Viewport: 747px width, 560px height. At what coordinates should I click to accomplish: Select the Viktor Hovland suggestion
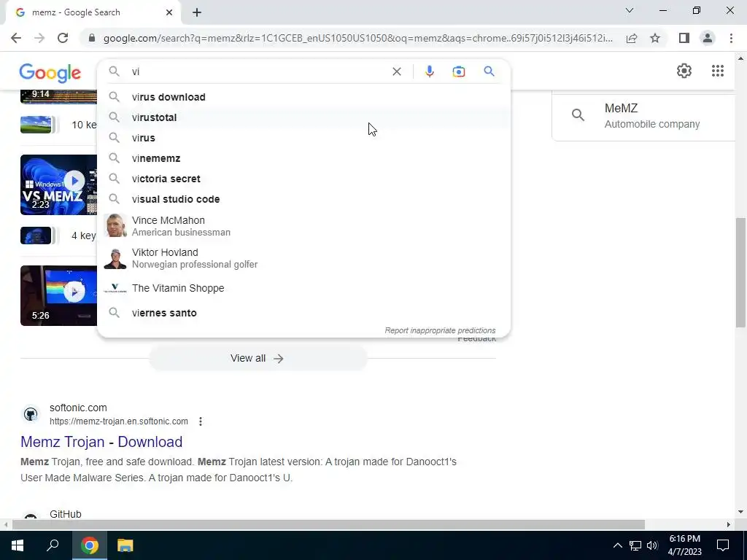tap(304, 258)
